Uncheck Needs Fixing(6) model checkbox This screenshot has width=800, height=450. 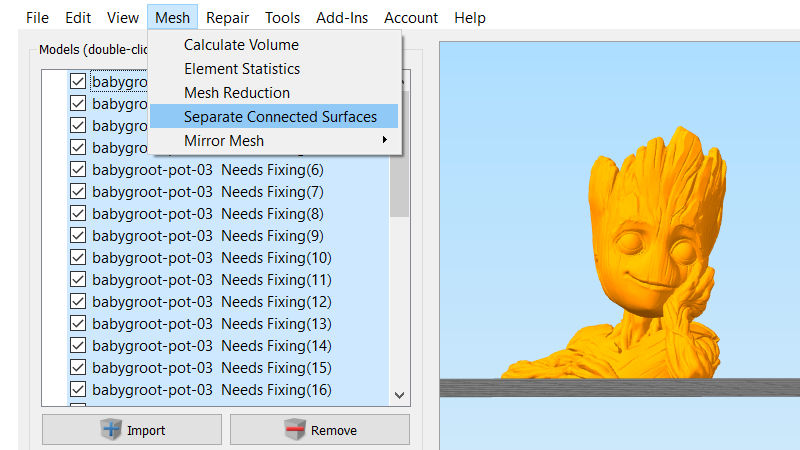pos(78,169)
